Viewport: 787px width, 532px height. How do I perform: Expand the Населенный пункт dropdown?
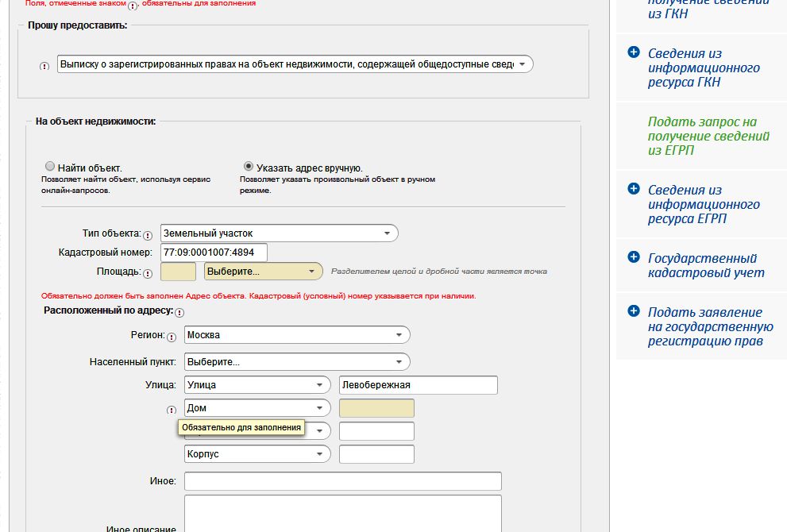(296, 361)
